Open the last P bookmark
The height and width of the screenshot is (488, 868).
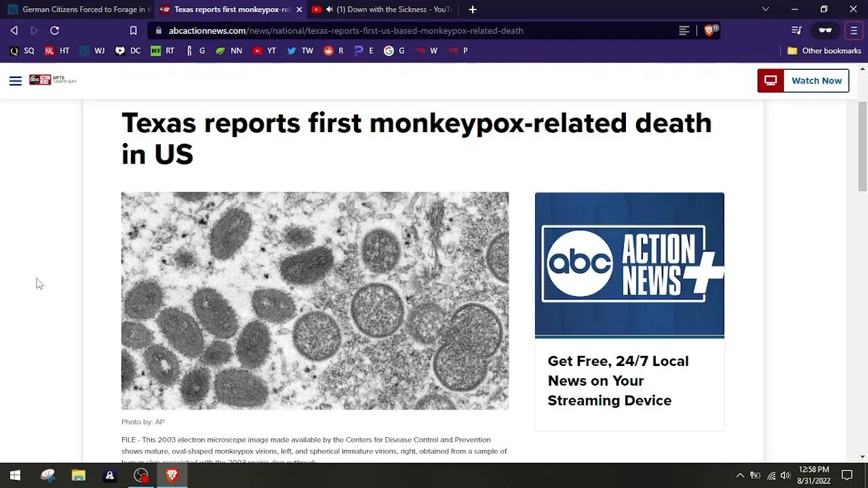458,51
